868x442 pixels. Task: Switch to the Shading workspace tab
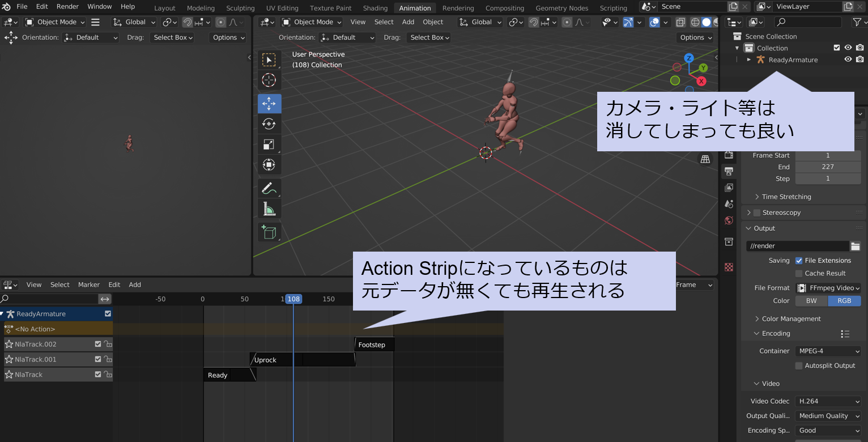click(375, 8)
